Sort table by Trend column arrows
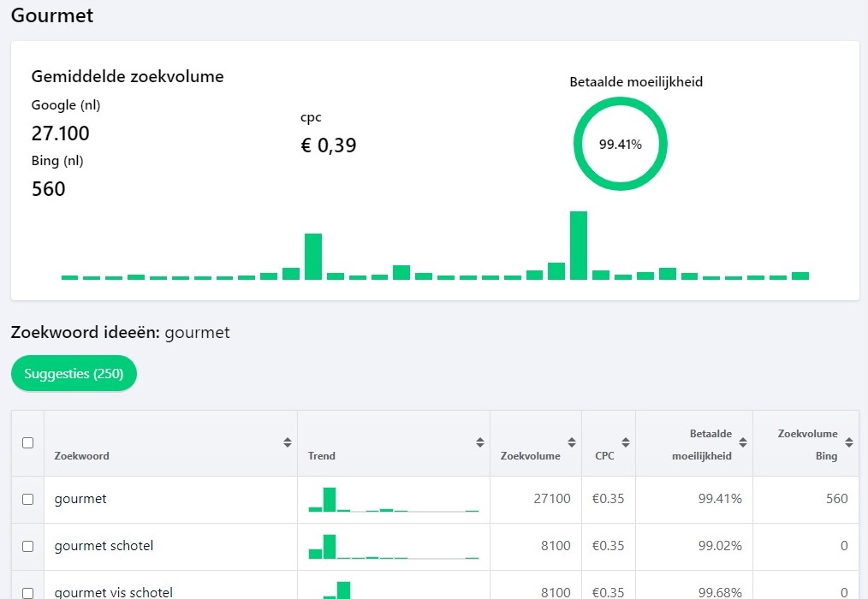The width and height of the screenshot is (868, 599). pos(480,442)
